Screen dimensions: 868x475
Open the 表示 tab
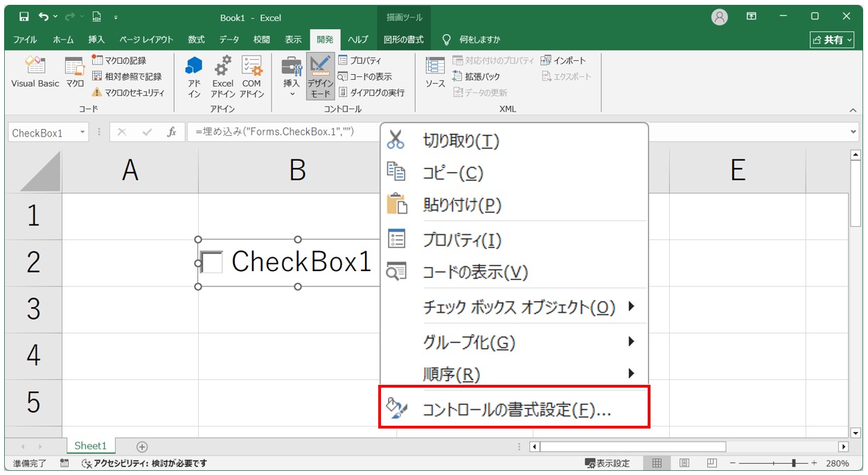click(293, 40)
